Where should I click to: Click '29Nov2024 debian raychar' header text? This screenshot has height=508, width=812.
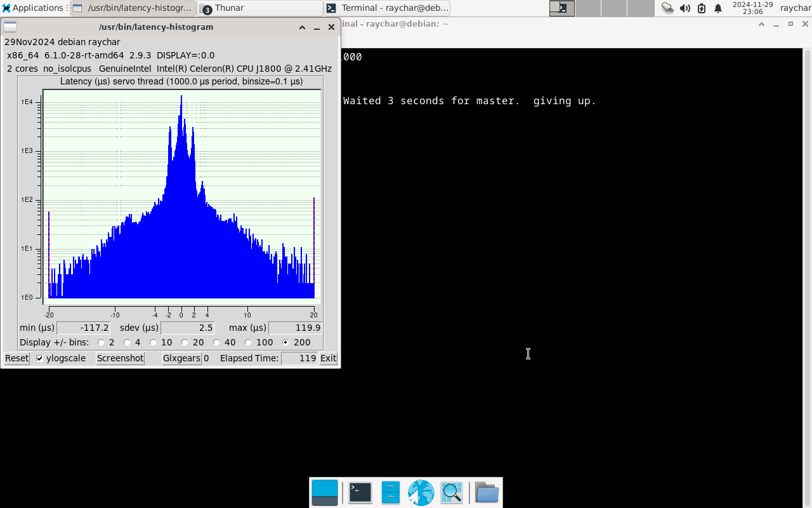[x=62, y=42]
